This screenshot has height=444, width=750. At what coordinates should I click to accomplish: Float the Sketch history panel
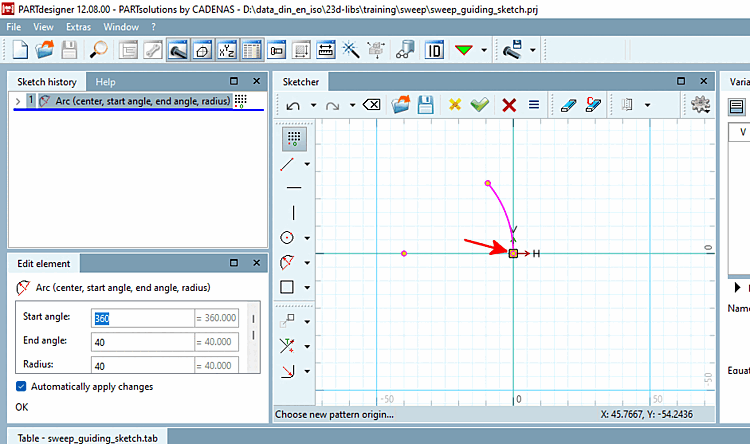point(234,81)
